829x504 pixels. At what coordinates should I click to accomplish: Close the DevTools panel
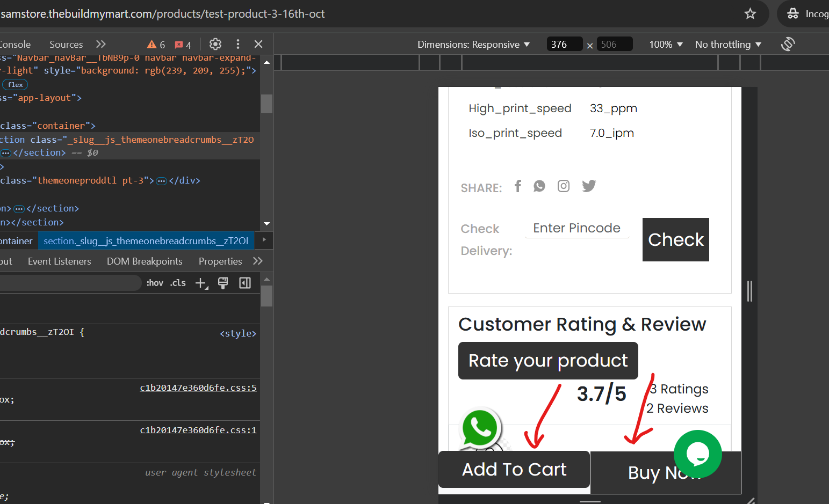(258, 44)
